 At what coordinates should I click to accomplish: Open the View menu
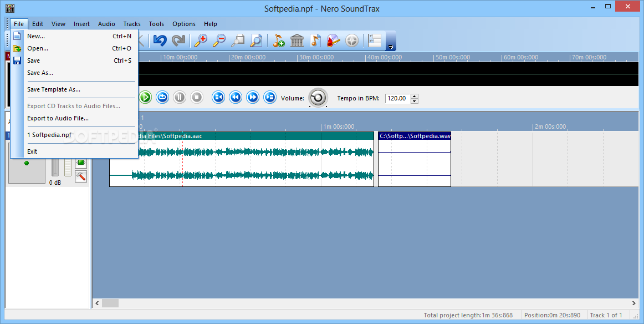pyautogui.click(x=58, y=24)
